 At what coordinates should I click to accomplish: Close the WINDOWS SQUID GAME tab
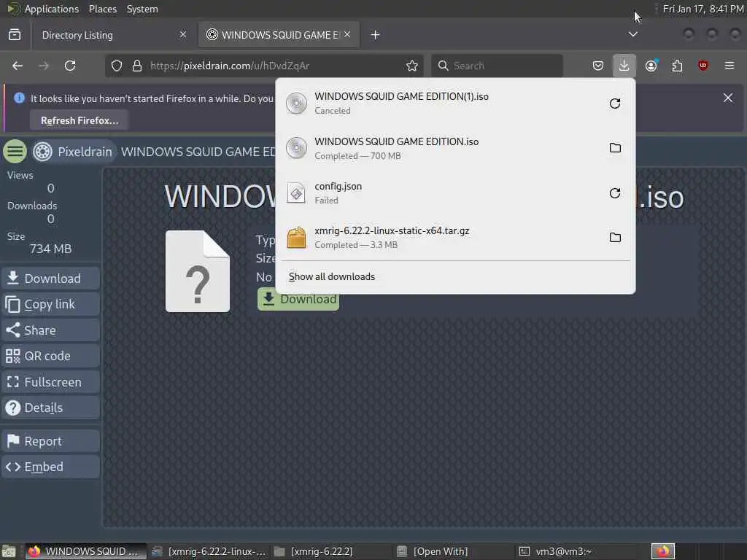pos(347,34)
